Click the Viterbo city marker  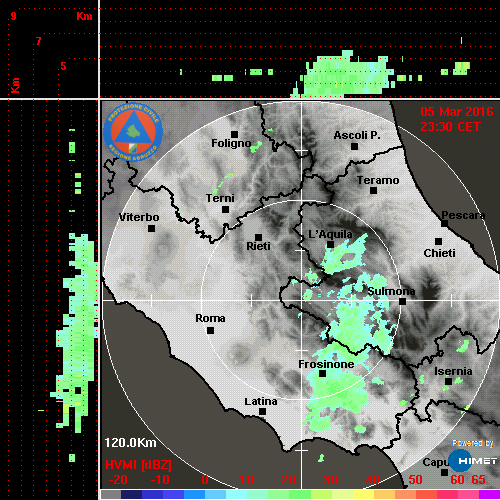click(151, 228)
